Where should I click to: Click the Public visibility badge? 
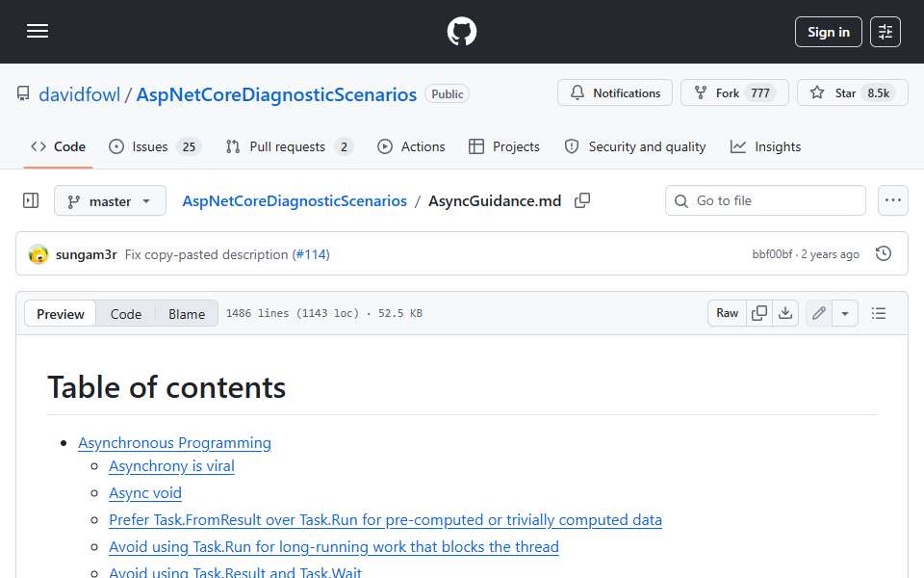click(447, 94)
